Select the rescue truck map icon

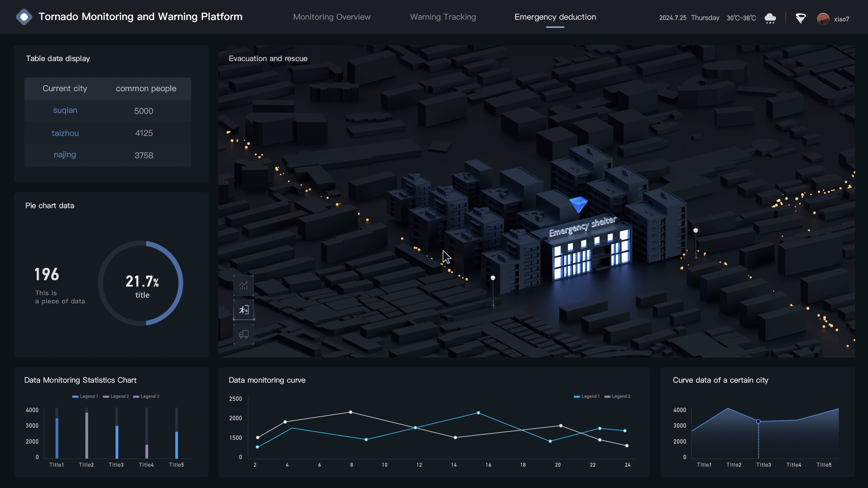coord(243,334)
